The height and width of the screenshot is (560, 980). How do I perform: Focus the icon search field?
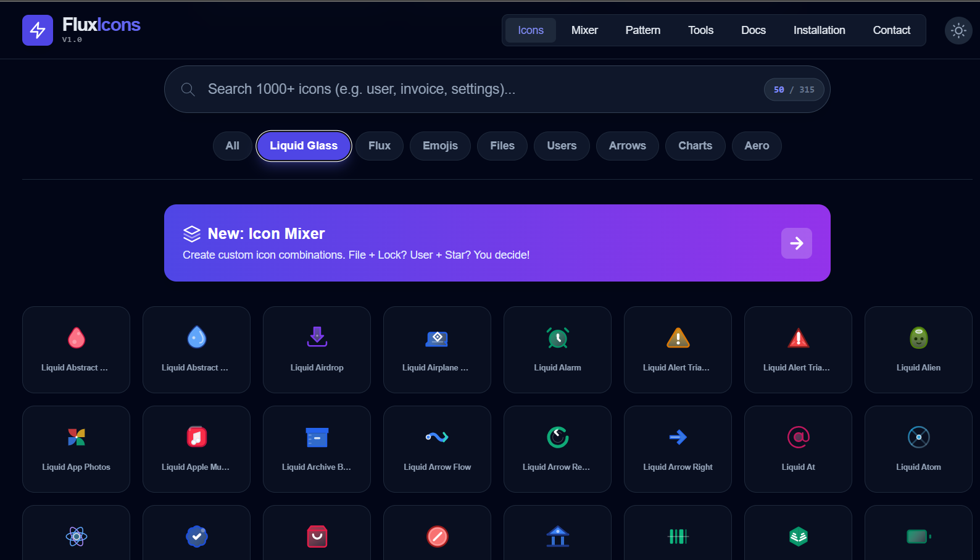click(497, 90)
